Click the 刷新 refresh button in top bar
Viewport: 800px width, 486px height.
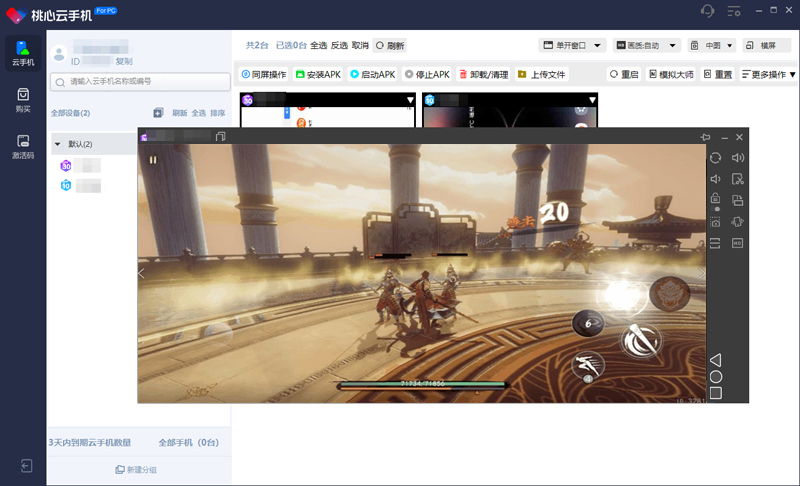coord(390,45)
